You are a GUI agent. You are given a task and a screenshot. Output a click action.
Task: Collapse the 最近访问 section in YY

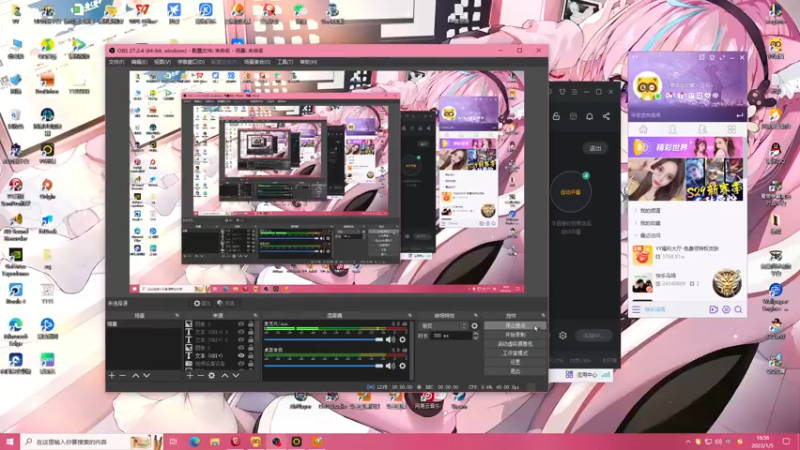pos(649,235)
